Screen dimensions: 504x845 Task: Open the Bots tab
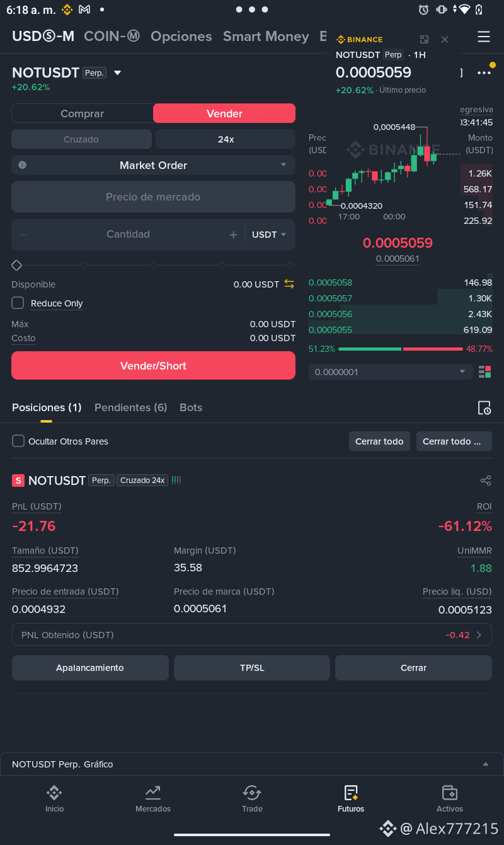[x=191, y=407]
